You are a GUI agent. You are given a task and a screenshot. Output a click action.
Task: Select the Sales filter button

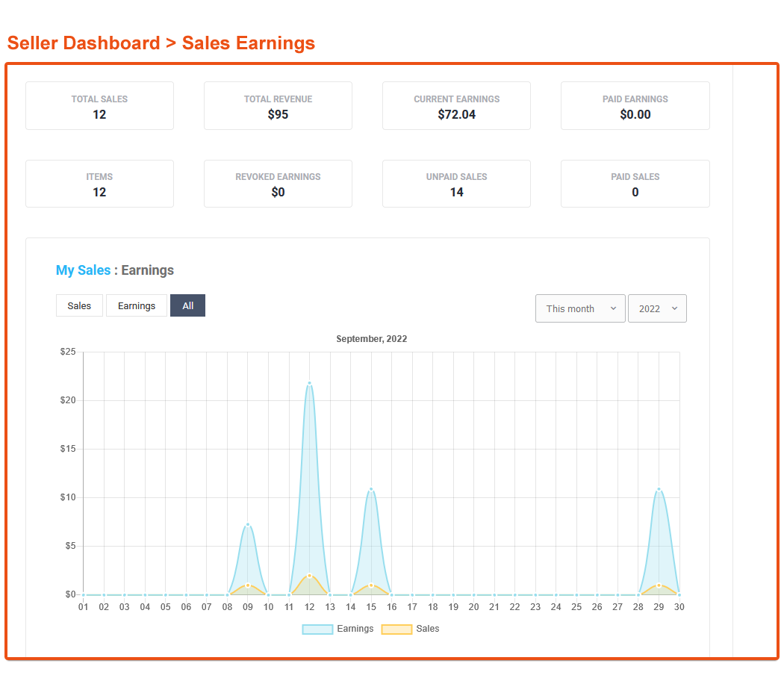(79, 305)
